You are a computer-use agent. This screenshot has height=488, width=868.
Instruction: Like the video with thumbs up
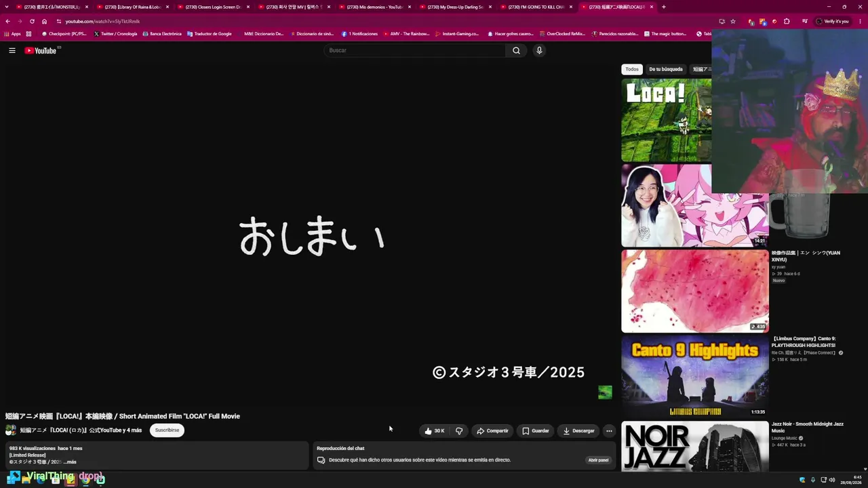pyautogui.click(x=435, y=431)
